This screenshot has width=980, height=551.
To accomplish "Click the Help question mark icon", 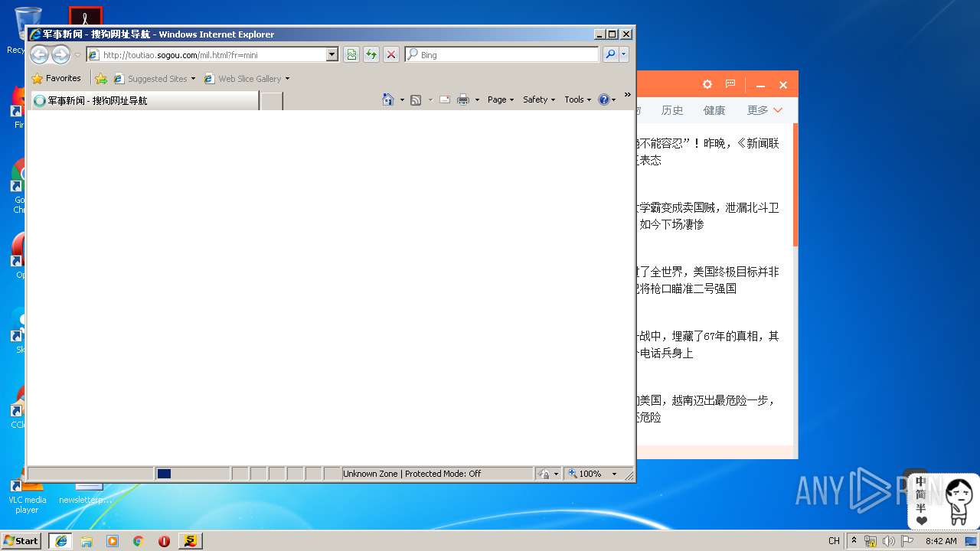I will point(603,99).
